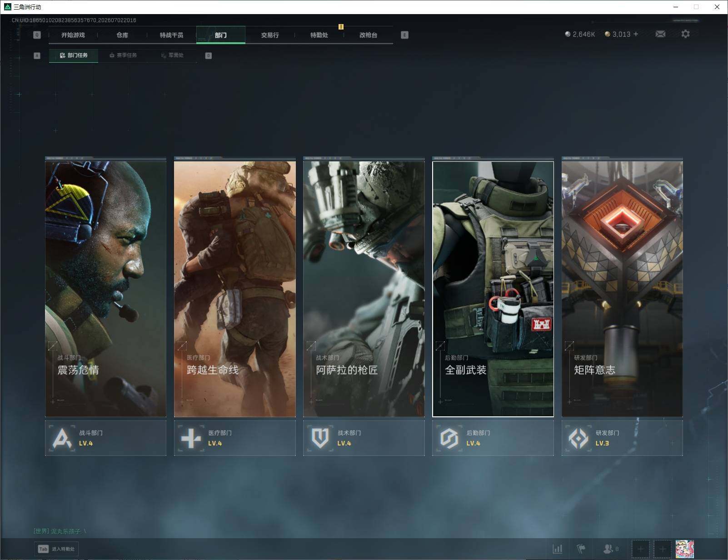Click the Tab 进入特勤处 button
728x560 pixels.
point(56,549)
